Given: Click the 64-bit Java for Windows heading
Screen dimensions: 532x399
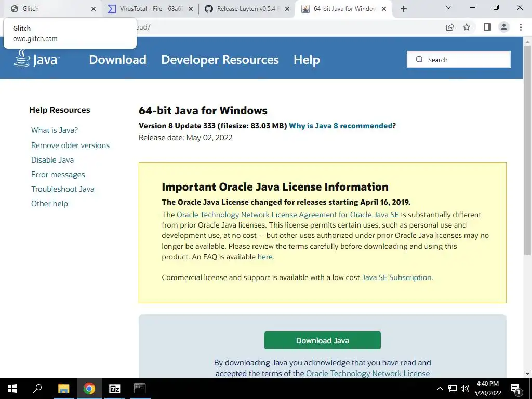Looking at the screenshot, I should (203, 111).
